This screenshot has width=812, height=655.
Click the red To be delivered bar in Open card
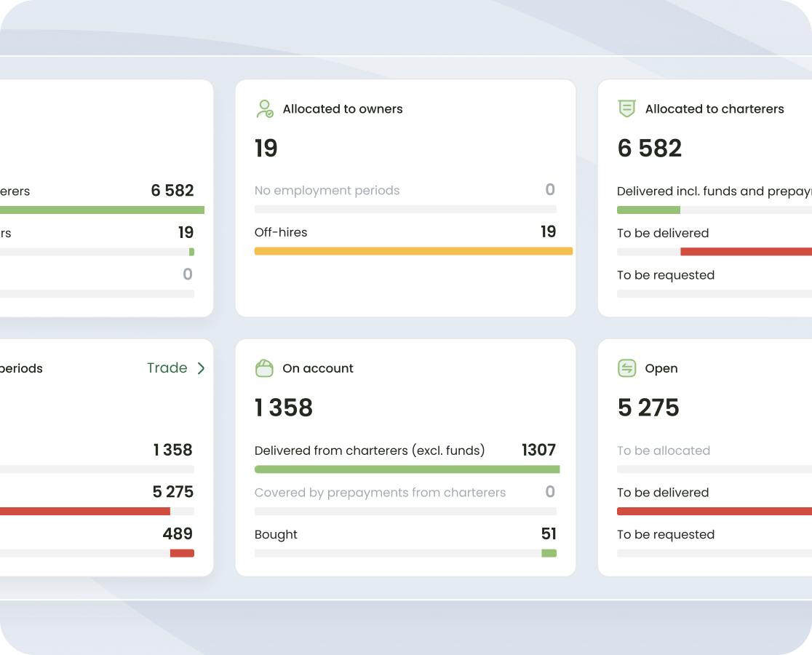(x=713, y=512)
